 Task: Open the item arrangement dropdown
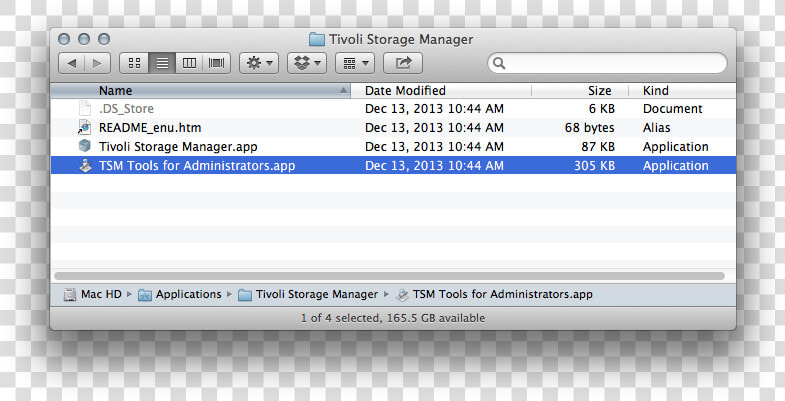(x=354, y=63)
